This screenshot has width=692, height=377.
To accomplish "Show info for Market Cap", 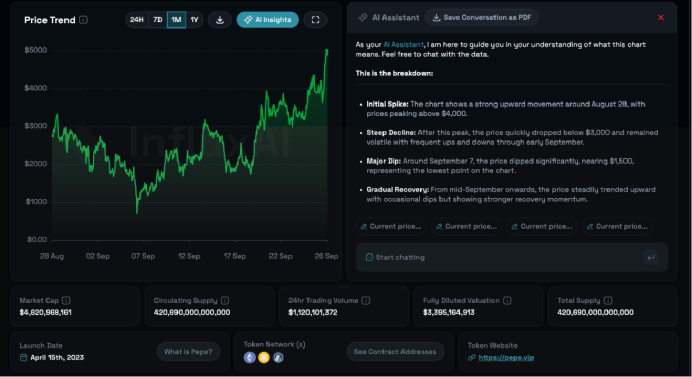I will [x=66, y=300].
